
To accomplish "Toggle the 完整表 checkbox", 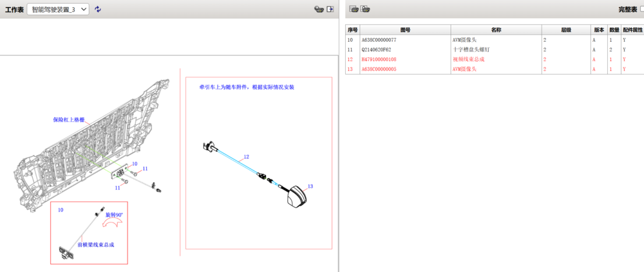I will click(x=642, y=9).
